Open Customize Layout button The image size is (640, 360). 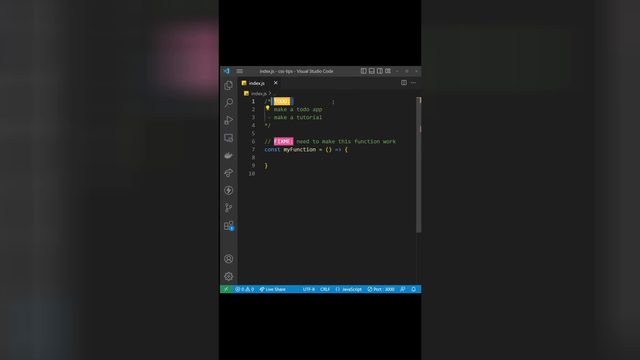pyautogui.click(x=388, y=71)
